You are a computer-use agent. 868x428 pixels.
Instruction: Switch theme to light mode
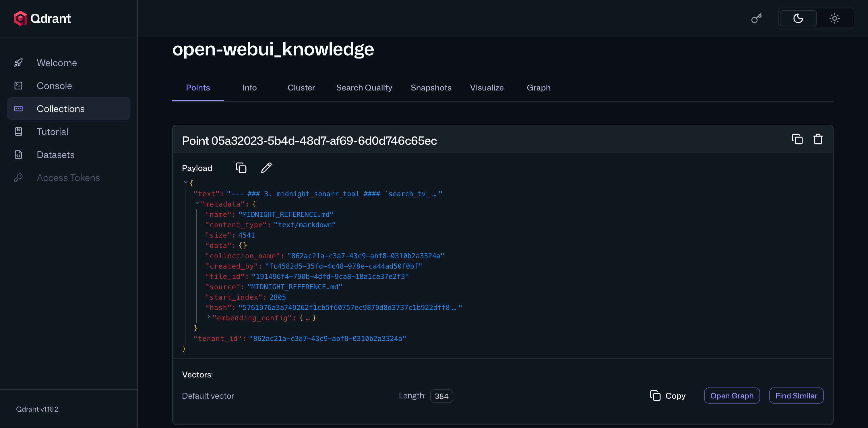[835, 18]
